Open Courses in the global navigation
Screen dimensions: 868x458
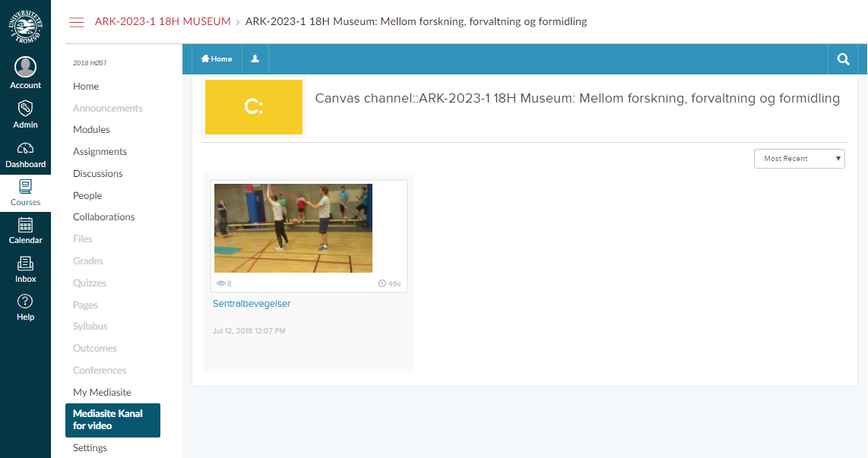[x=25, y=193]
